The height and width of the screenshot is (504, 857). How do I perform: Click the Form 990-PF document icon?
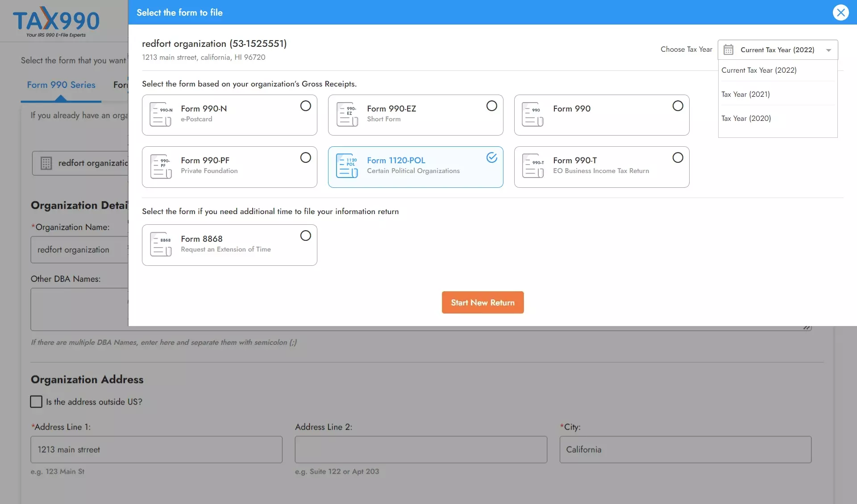pyautogui.click(x=161, y=166)
